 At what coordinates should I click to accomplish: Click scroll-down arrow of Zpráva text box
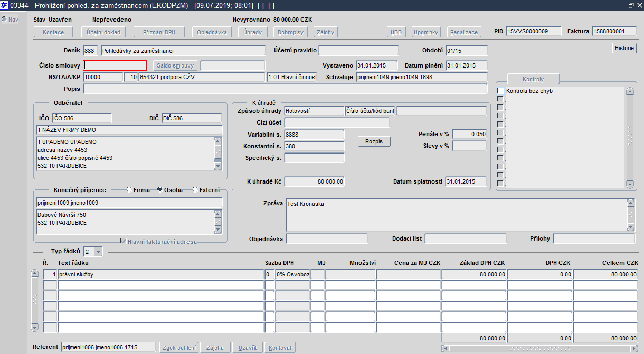click(x=630, y=226)
